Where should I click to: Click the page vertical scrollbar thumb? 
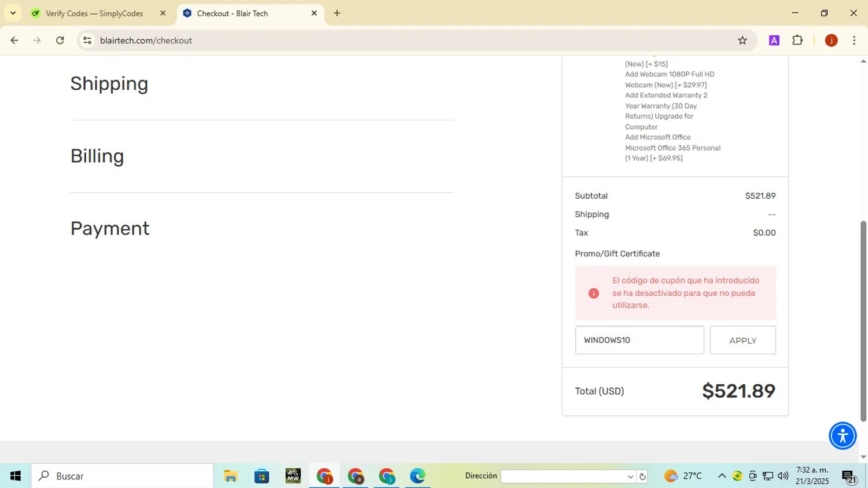tap(863, 321)
